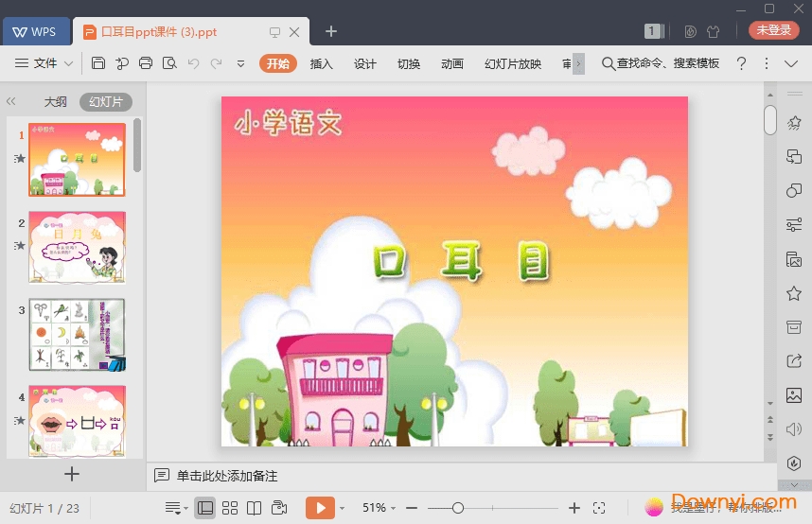
Task: Open the 51% zoom level dropdown
Action: pyautogui.click(x=394, y=508)
